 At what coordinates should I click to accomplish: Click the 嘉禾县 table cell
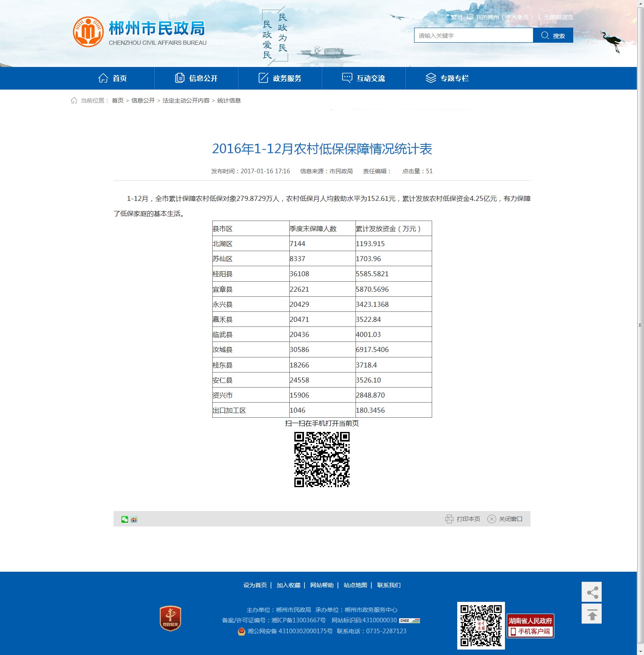[251, 319]
